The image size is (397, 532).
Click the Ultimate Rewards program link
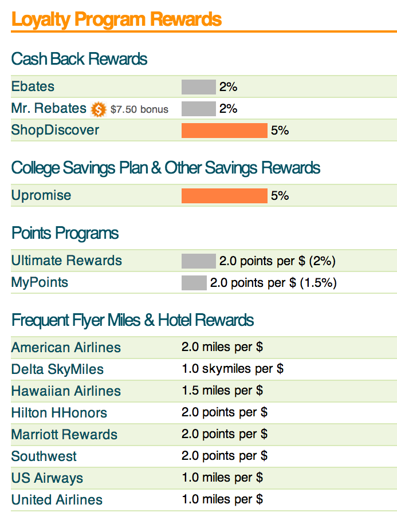tap(66, 261)
